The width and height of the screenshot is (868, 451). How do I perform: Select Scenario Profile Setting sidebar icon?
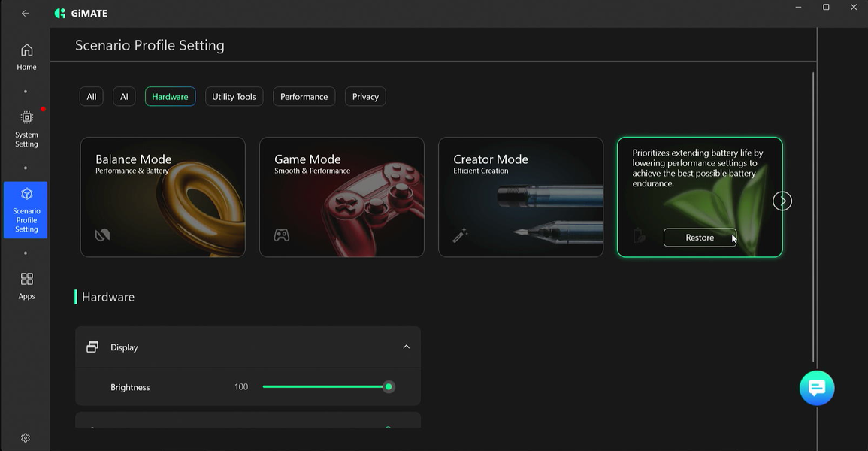point(26,194)
